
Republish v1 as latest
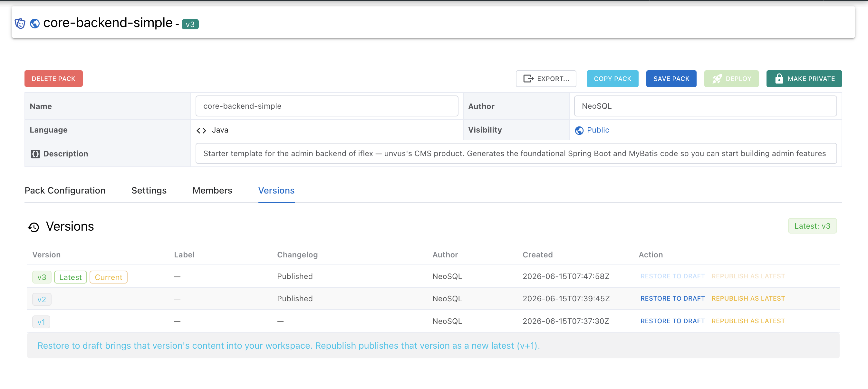[748, 321]
